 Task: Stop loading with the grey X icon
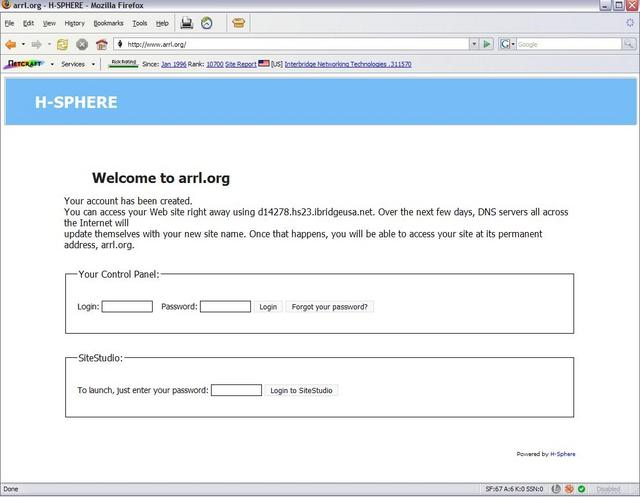click(82, 44)
